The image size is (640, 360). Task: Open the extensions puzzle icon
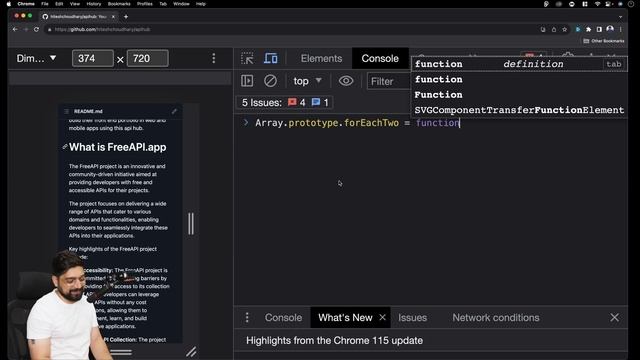coord(589,29)
